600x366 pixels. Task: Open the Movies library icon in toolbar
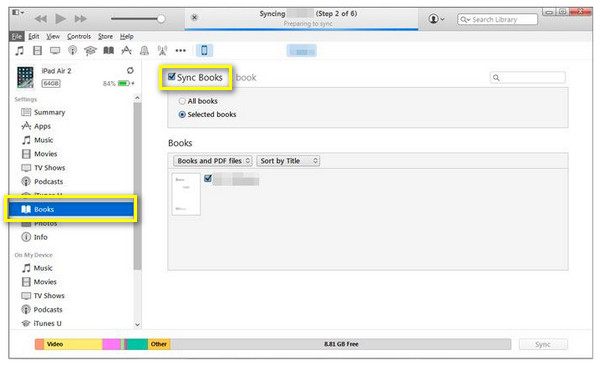(x=38, y=51)
